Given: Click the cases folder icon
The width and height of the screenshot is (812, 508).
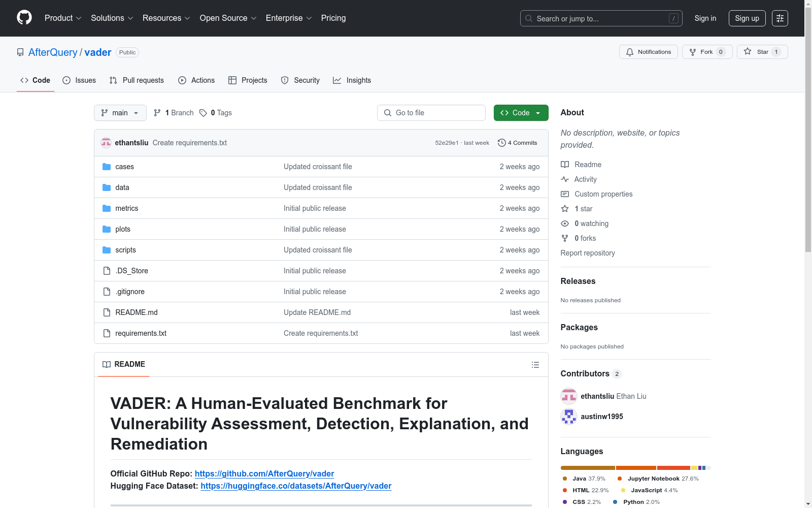Looking at the screenshot, I should 107,167.
